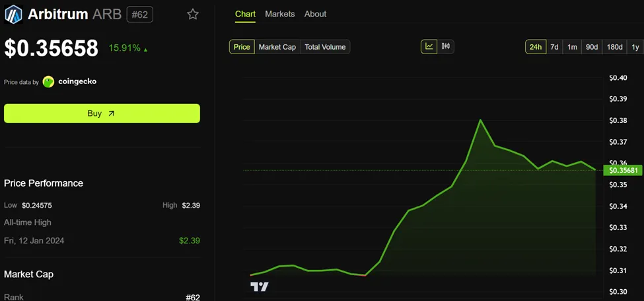Click the Market Cap section heading
The width and height of the screenshot is (644, 301).
[x=29, y=275]
